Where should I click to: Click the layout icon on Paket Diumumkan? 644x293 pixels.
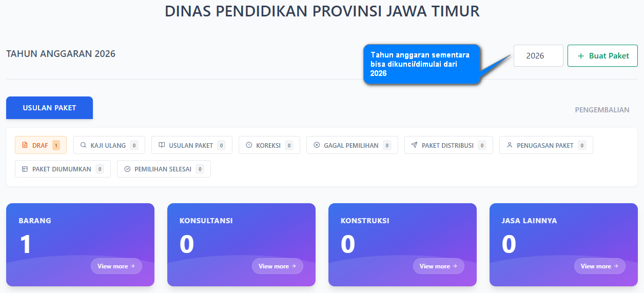pos(25,169)
